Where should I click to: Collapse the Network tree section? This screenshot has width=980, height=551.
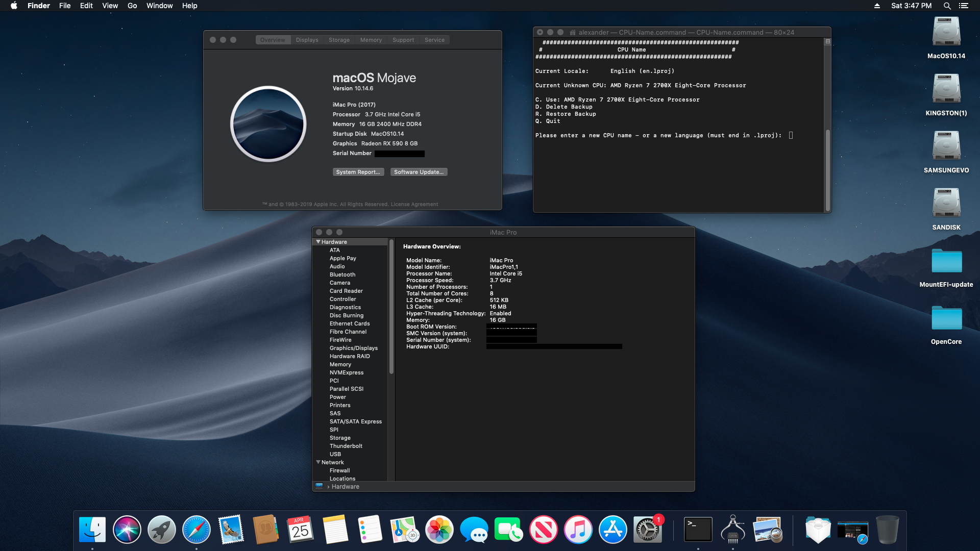coord(318,462)
